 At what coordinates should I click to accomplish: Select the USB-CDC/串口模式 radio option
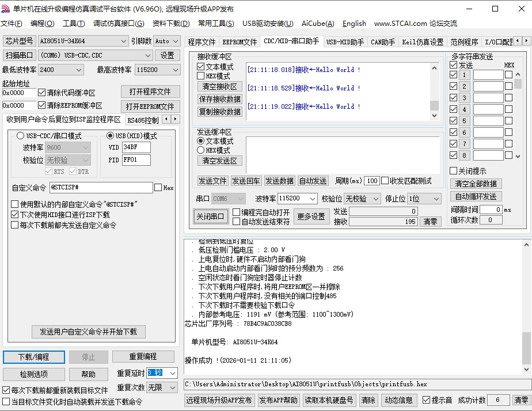tap(21, 135)
